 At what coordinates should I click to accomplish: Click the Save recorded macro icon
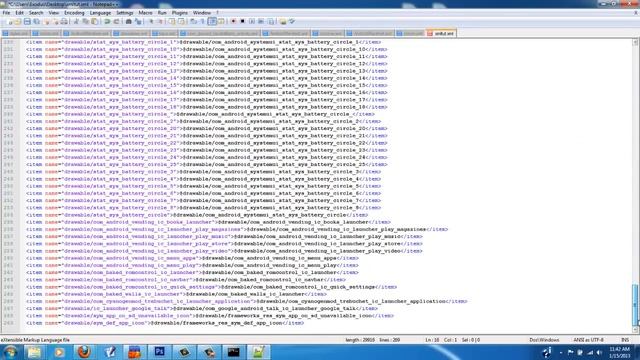click(x=270, y=21)
